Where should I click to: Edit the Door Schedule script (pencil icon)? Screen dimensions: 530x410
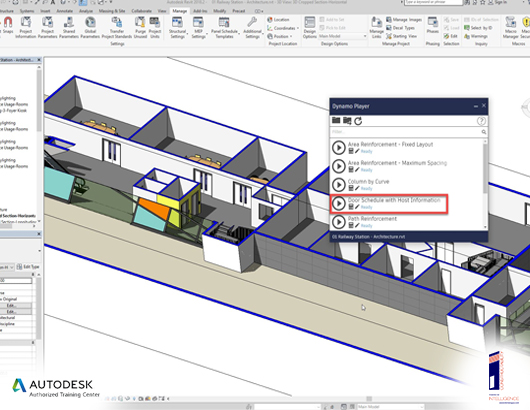point(357,207)
